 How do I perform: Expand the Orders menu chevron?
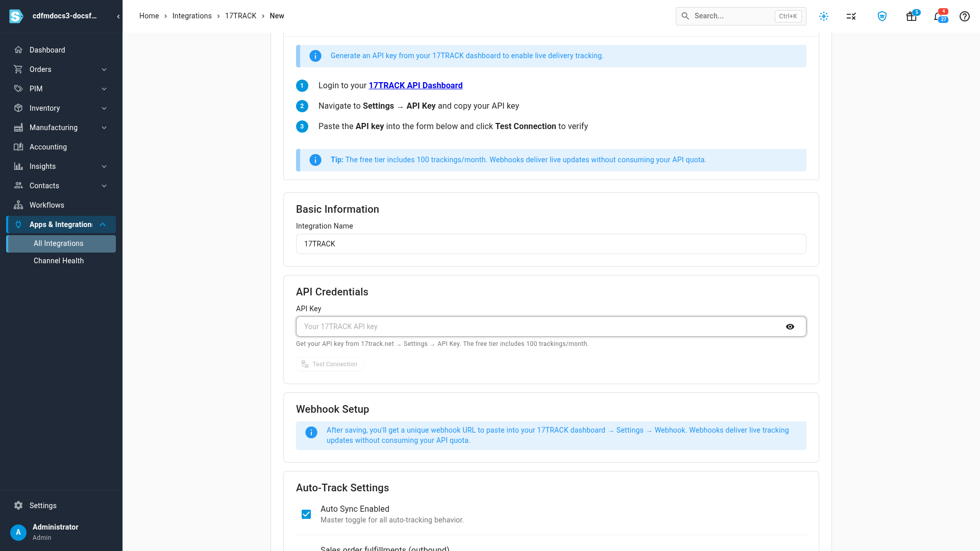pyautogui.click(x=104, y=69)
